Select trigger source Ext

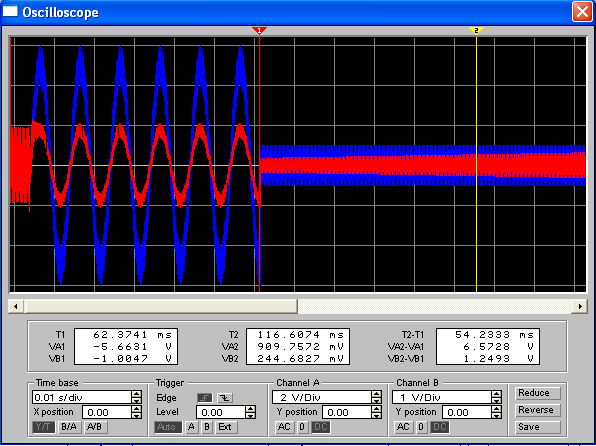225,427
